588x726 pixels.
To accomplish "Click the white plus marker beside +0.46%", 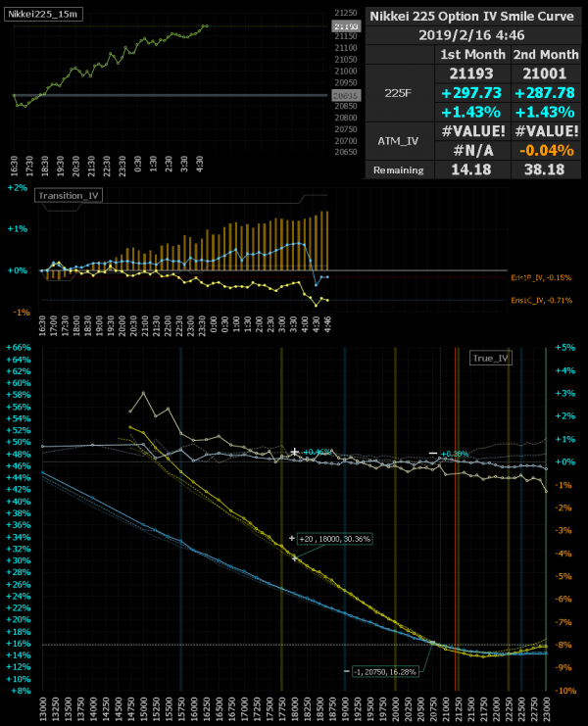I will (x=294, y=452).
